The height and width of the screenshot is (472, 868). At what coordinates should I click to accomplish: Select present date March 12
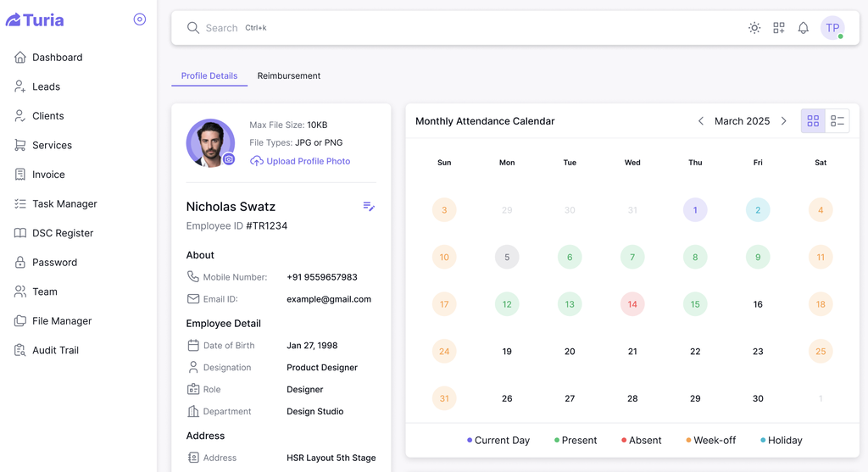[x=507, y=303]
